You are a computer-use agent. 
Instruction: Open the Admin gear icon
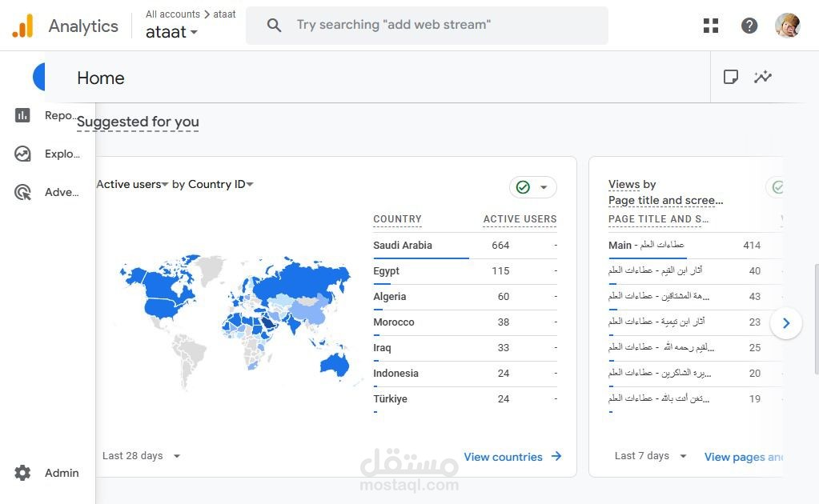(22, 473)
